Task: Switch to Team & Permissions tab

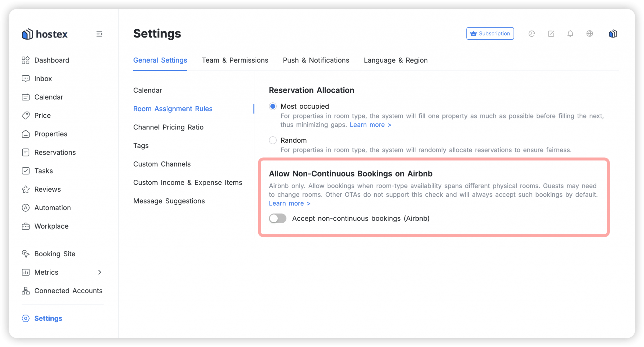Action: [235, 60]
